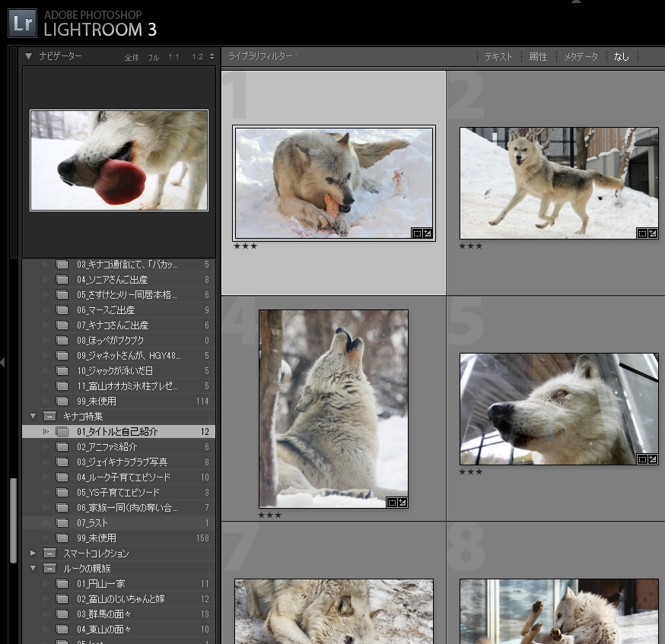Image resolution: width=665 pixels, height=644 pixels.
Task: Select collection 07_キナコさんご出産
Action: [119, 325]
